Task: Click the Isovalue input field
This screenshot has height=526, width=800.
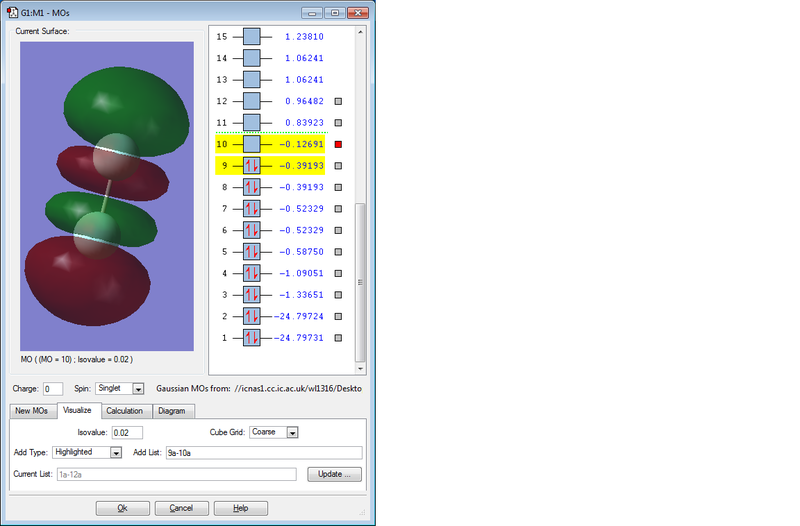Action: [x=127, y=433]
